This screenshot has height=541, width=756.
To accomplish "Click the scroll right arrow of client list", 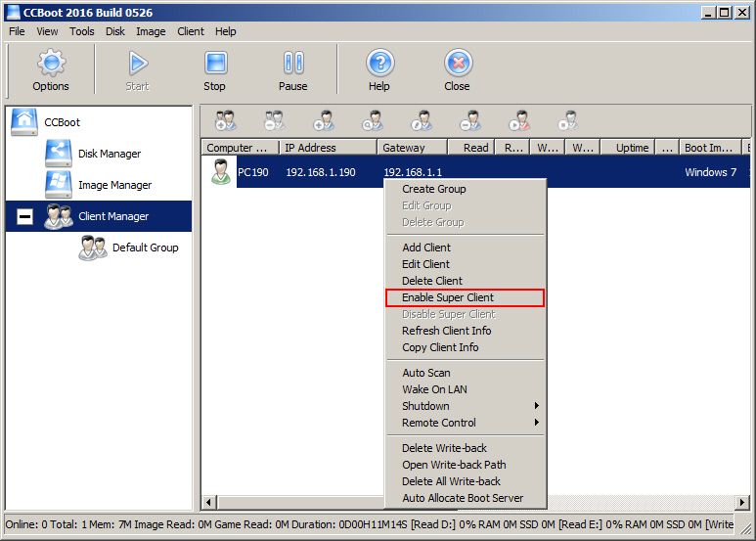I will tap(741, 502).
